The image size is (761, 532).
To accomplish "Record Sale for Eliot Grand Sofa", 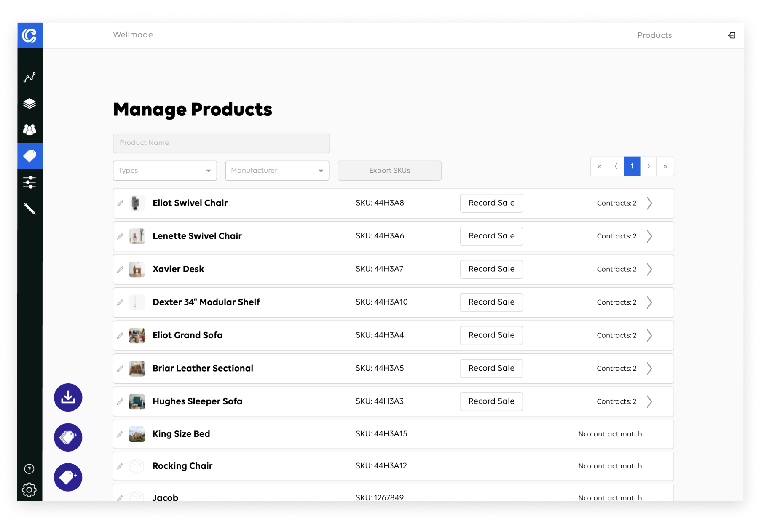I will tap(491, 335).
